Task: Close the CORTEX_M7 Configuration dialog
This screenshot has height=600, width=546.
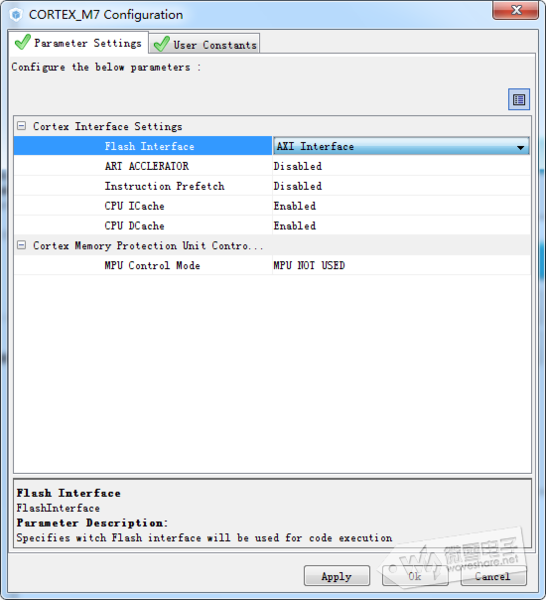Action: 515,10
